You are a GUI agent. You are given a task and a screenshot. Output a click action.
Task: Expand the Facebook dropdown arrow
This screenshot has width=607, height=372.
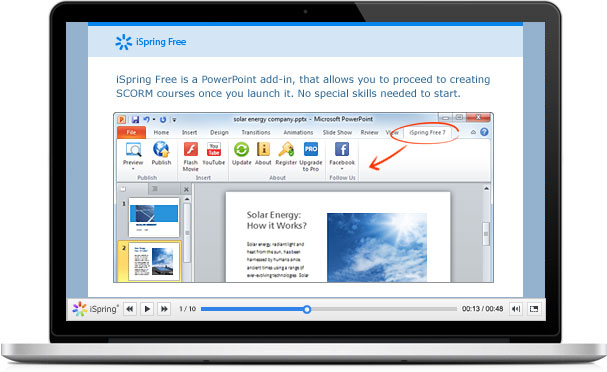(x=342, y=169)
